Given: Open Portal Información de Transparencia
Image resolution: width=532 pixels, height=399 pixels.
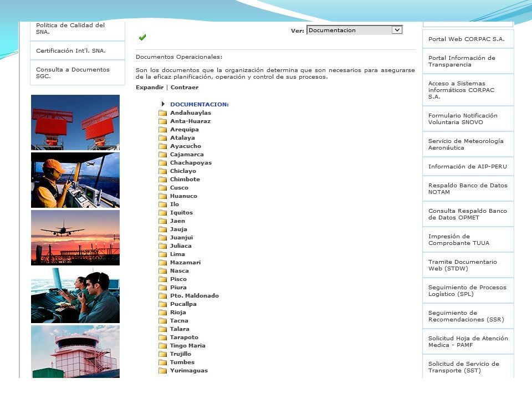Looking at the screenshot, I should [x=468, y=61].
